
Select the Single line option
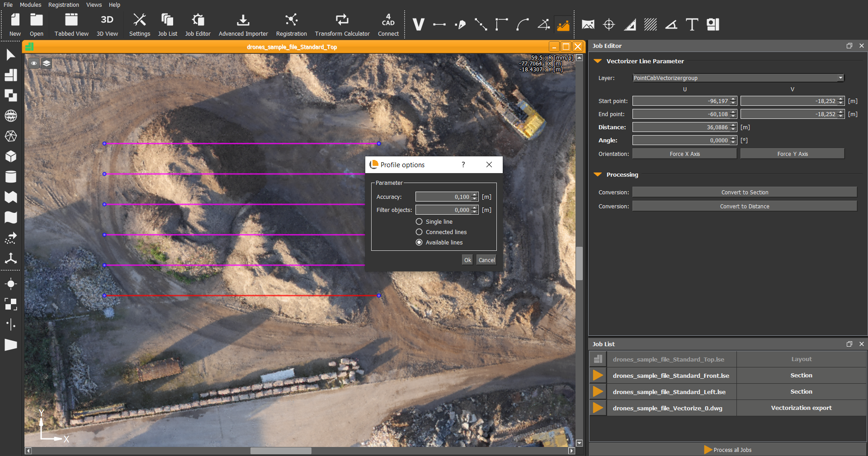(x=419, y=221)
